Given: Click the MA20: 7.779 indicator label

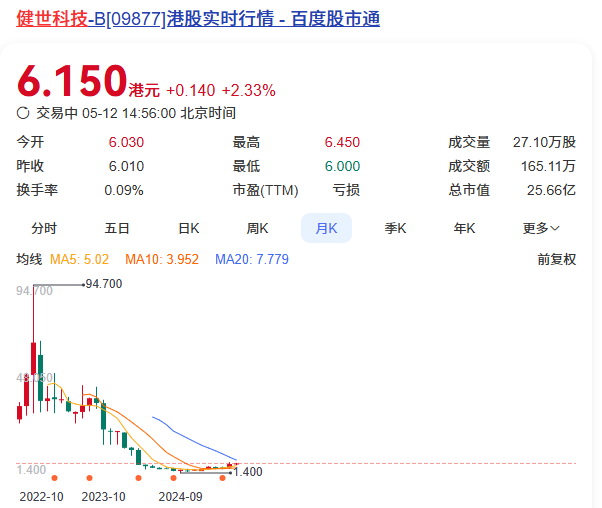Looking at the screenshot, I should 252,260.
